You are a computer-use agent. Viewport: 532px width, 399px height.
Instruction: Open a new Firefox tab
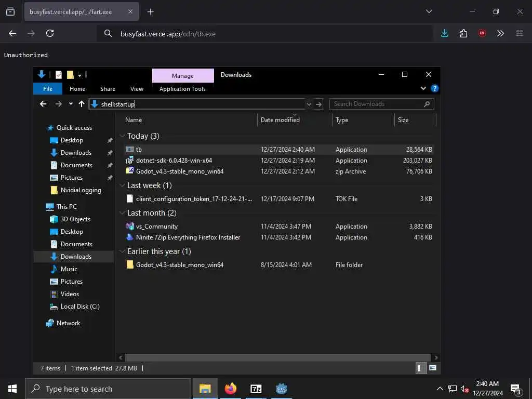[x=150, y=12]
